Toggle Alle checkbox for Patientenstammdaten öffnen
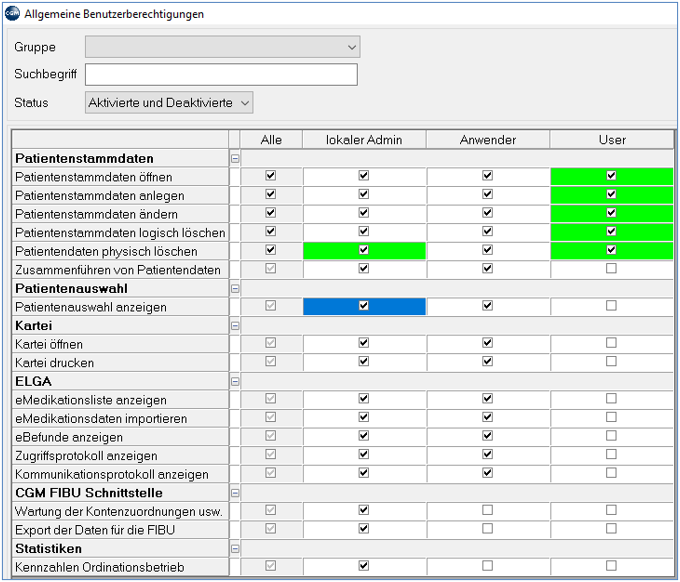 [x=271, y=176]
